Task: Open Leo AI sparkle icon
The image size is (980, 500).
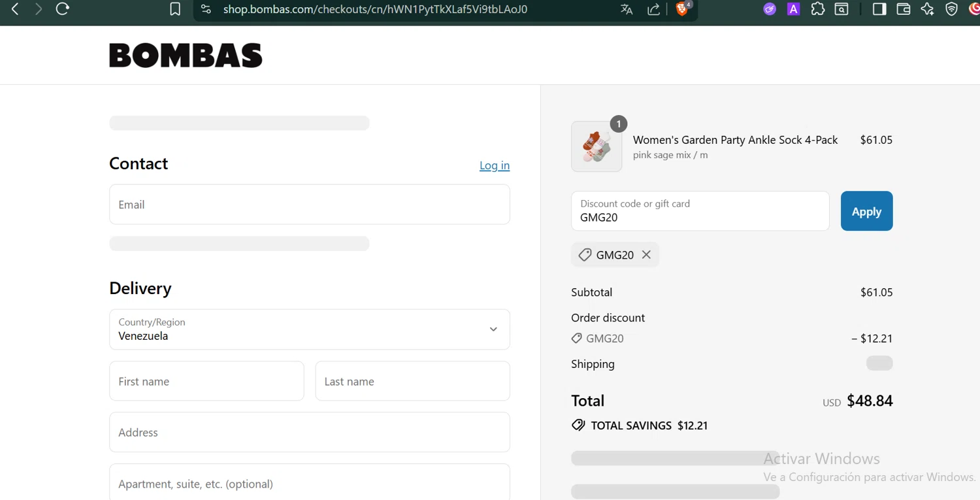Action: tap(927, 9)
